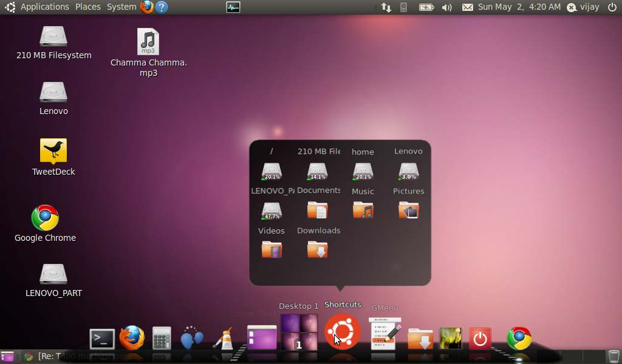Viewport: 622px width, 364px height.
Task: Open Documents folder in the shortcuts popup
Action: coord(318,210)
